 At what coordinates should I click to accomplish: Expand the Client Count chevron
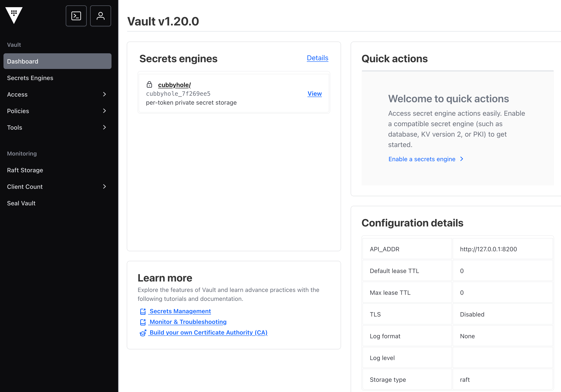(x=104, y=187)
